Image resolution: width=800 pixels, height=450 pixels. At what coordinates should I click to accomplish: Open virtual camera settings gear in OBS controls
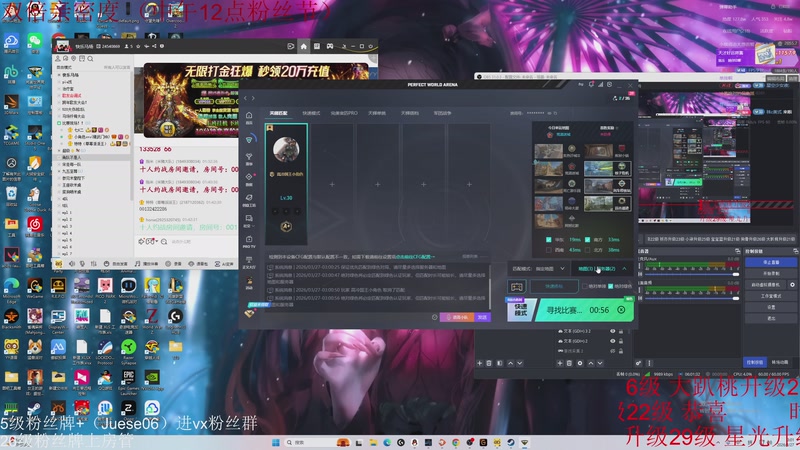[792, 285]
